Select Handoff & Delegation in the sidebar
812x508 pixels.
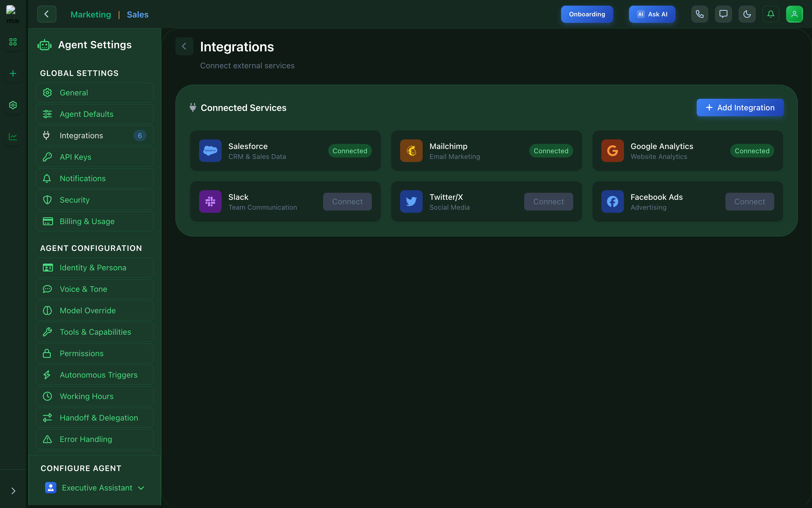coord(95,418)
